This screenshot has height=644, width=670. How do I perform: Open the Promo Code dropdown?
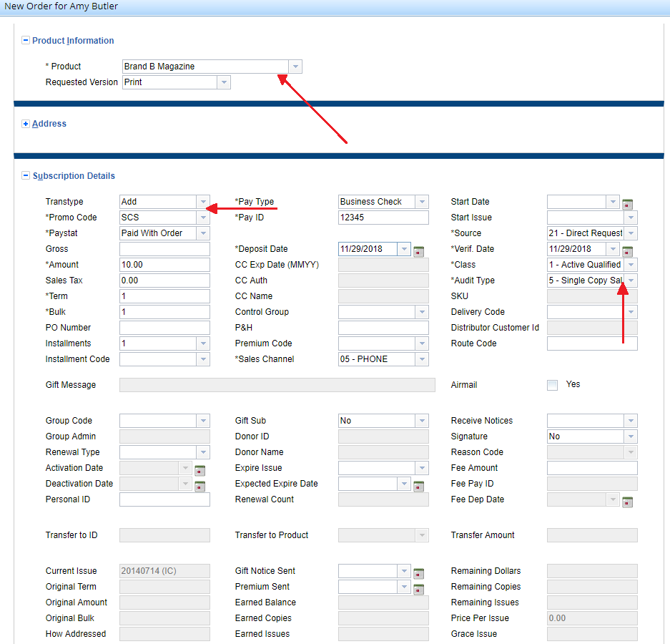[203, 218]
